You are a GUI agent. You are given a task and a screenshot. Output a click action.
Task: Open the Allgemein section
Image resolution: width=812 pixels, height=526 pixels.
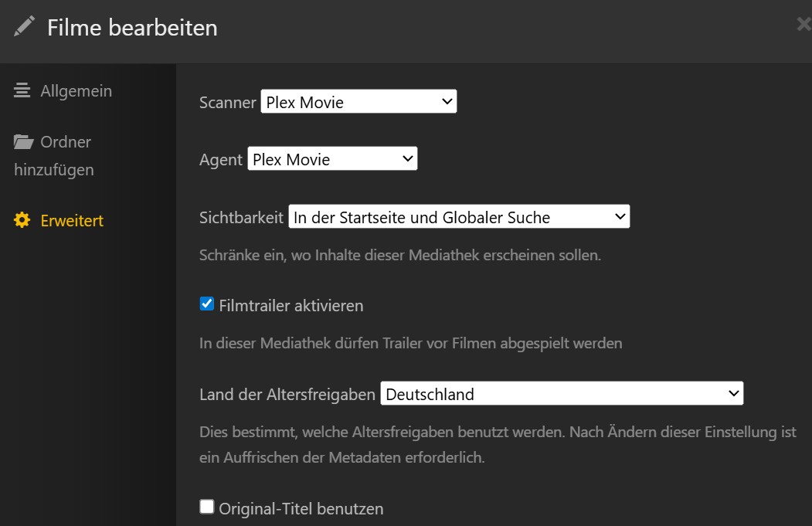[x=63, y=90]
